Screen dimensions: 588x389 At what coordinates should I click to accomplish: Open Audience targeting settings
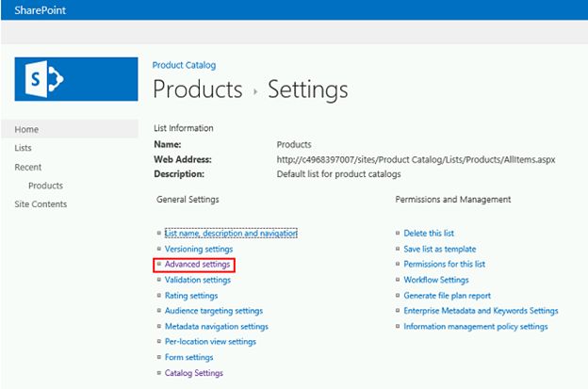(214, 311)
